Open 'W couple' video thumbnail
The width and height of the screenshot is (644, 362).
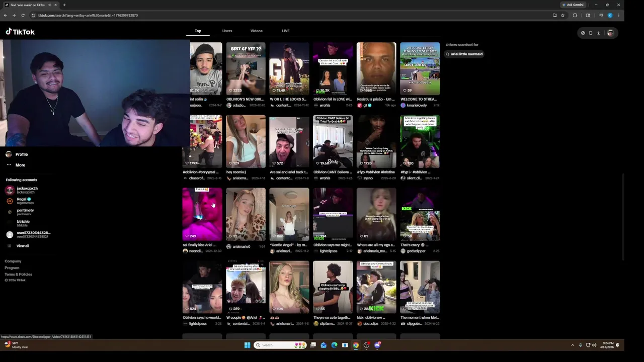click(x=246, y=287)
